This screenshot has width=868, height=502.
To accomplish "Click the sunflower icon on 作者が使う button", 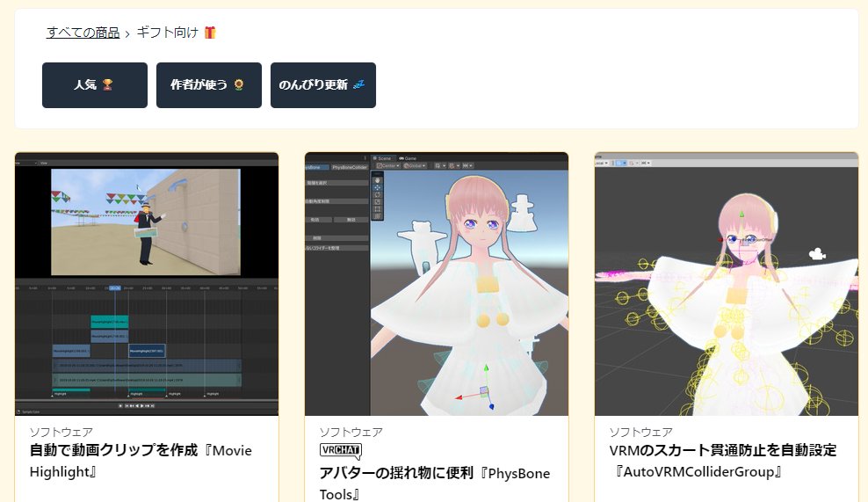I will pyautogui.click(x=239, y=84).
